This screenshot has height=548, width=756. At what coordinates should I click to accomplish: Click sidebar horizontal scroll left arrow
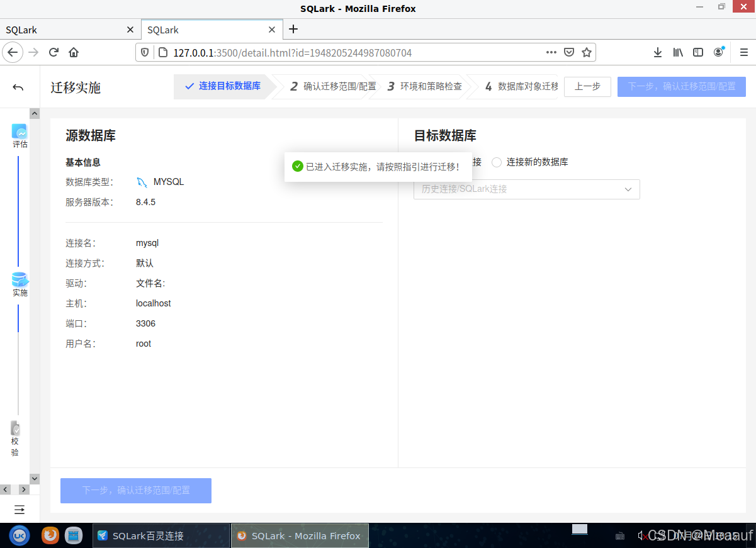tap(5, 489)
